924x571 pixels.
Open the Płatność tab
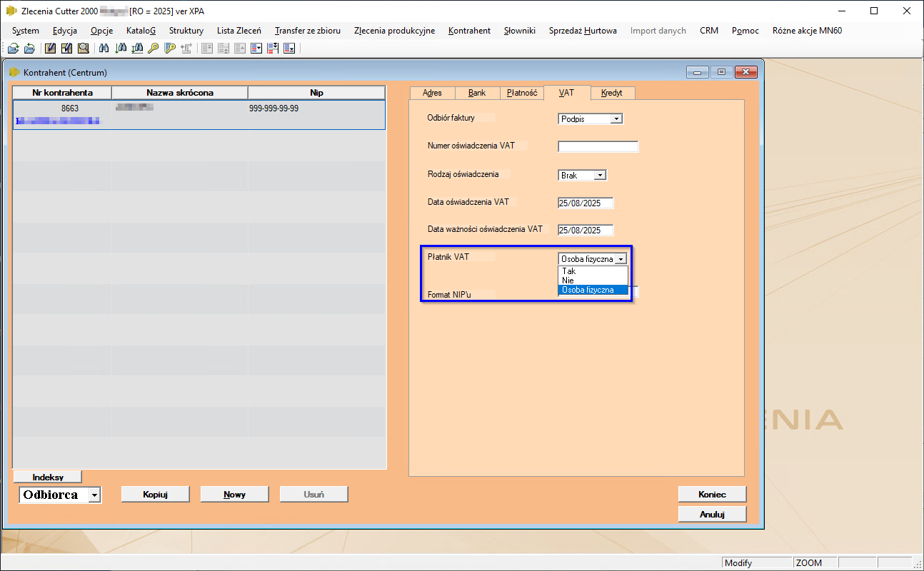click(521, 93)
